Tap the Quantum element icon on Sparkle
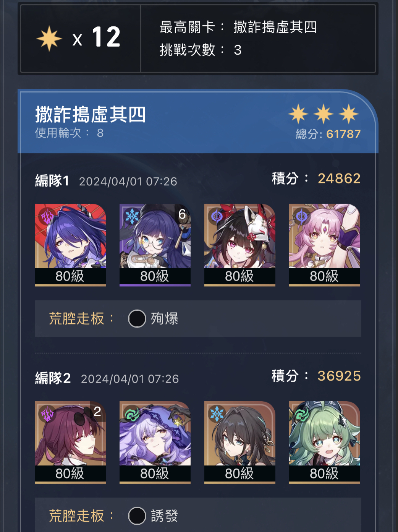 (217, 217)
